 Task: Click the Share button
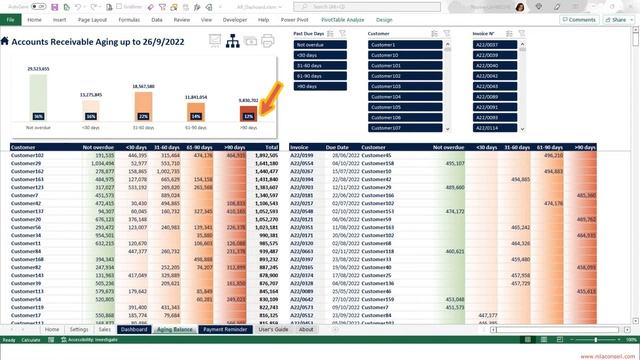click(618, 20)
